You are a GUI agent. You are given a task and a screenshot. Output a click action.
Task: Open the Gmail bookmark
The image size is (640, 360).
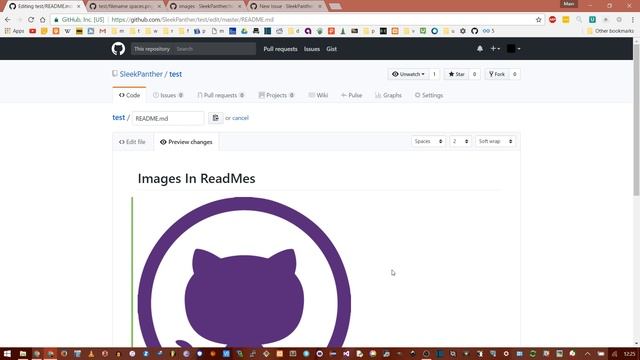pos(102,31)
